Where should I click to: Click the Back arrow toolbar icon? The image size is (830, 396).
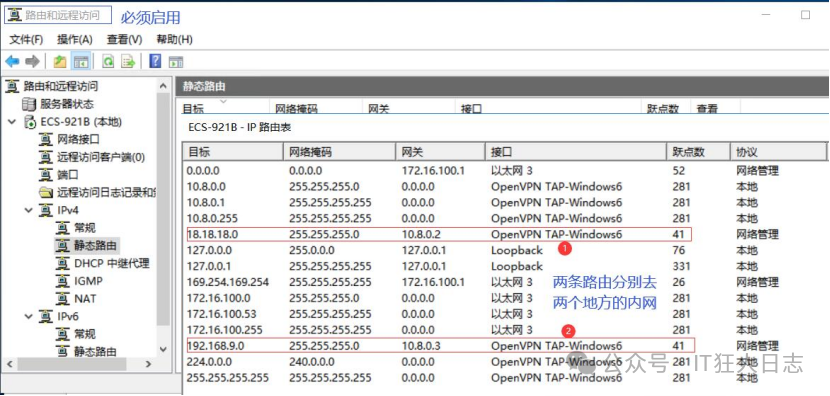tap(12, 62)
